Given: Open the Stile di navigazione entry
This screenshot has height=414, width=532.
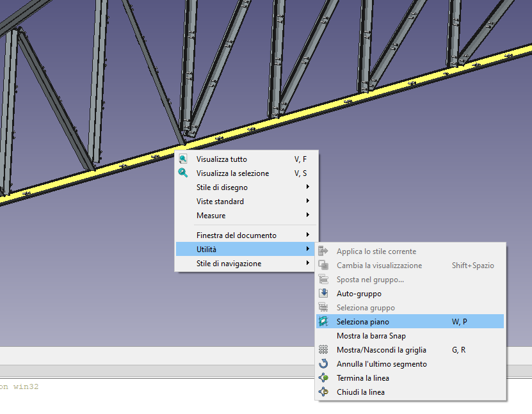Looking at the screenshot, I should 246,263.
